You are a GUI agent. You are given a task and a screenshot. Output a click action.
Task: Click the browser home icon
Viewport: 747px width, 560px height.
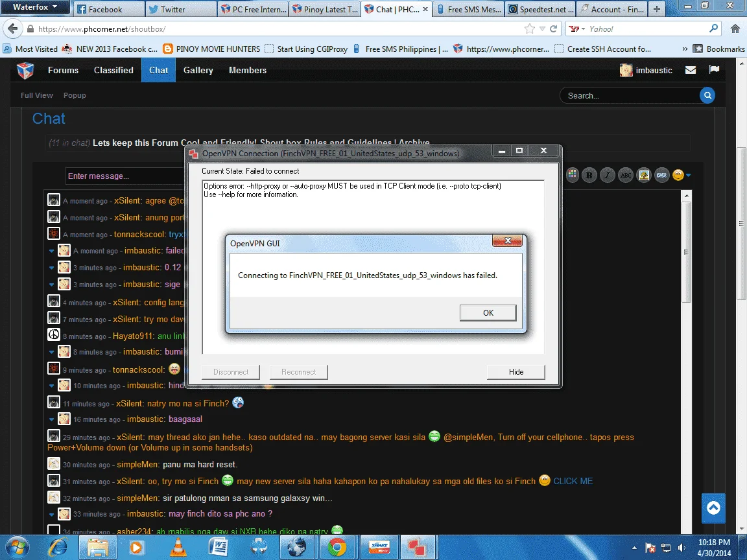(x=735, y=29)
